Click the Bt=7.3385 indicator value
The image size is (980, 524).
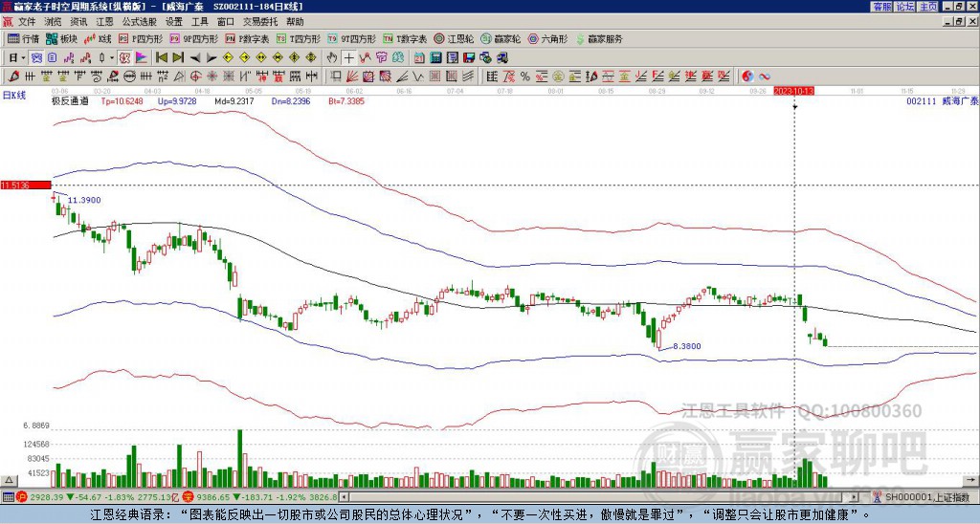[x=346, y=101]
